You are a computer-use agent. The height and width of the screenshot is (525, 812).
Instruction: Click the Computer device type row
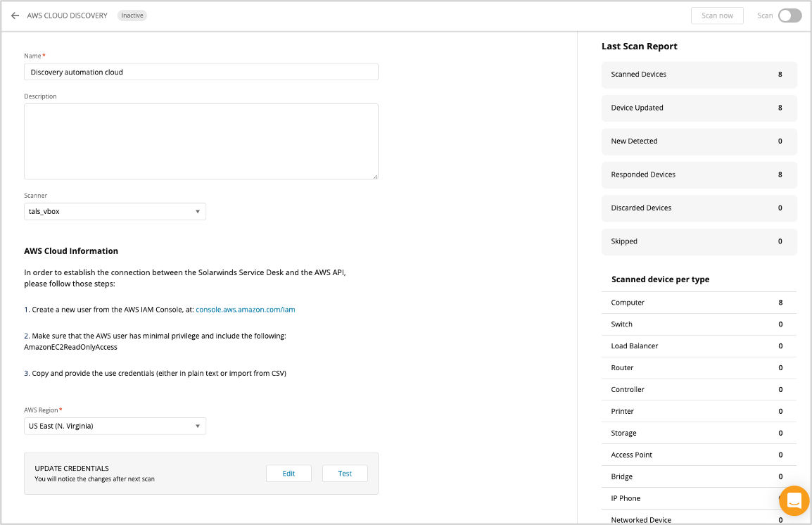pos(699,303)
